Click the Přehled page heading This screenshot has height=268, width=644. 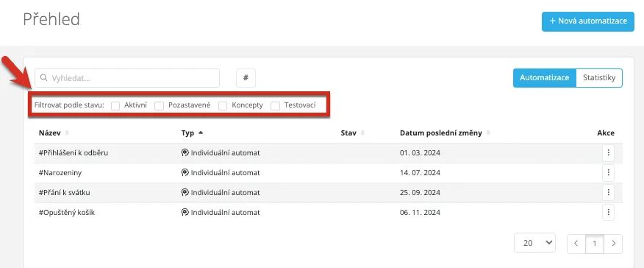pyautogui.click(x=51, y=19)
